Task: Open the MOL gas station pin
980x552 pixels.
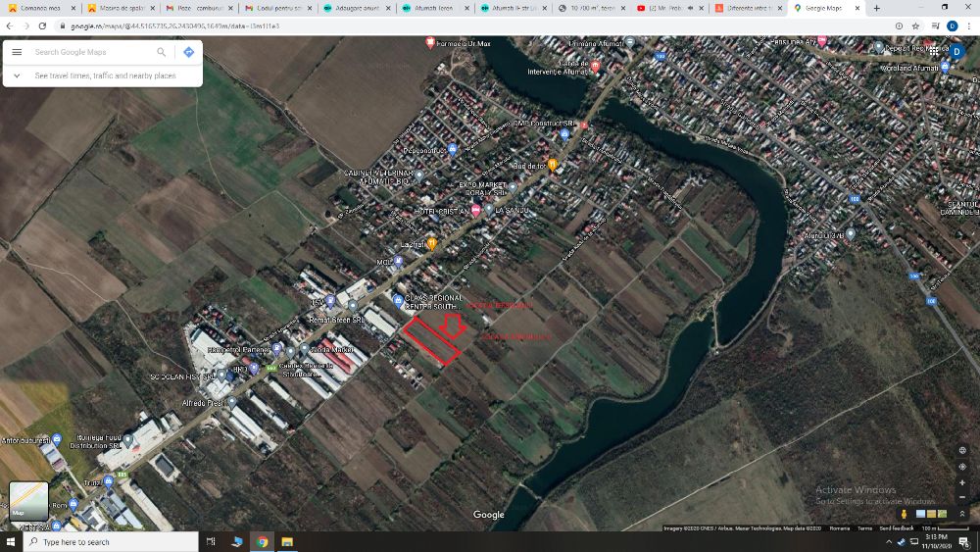Action: click(x=398, y=262)
